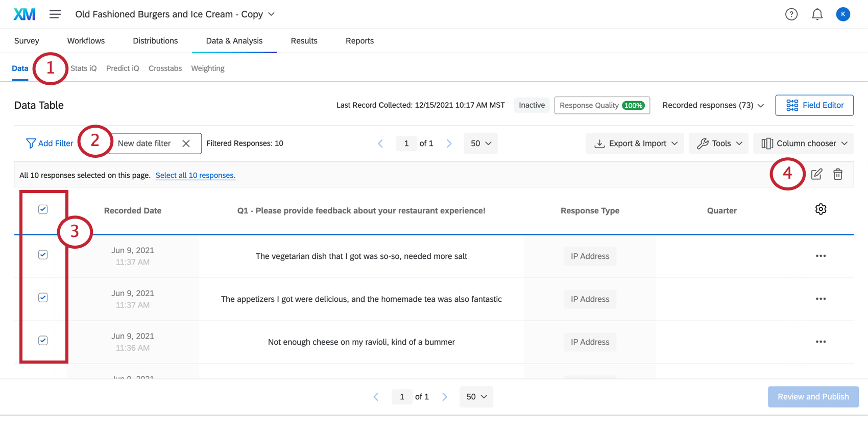This screenshot has height=432, width=868.
Task: Click the top page number field
Action: tap(406, 143)
